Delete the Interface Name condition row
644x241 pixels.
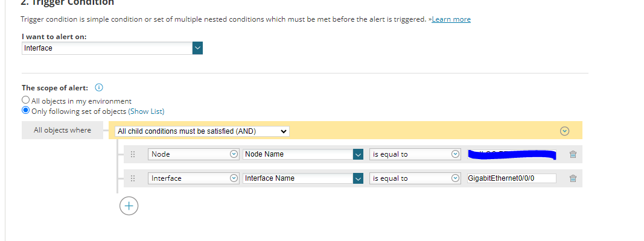point(573,179)
